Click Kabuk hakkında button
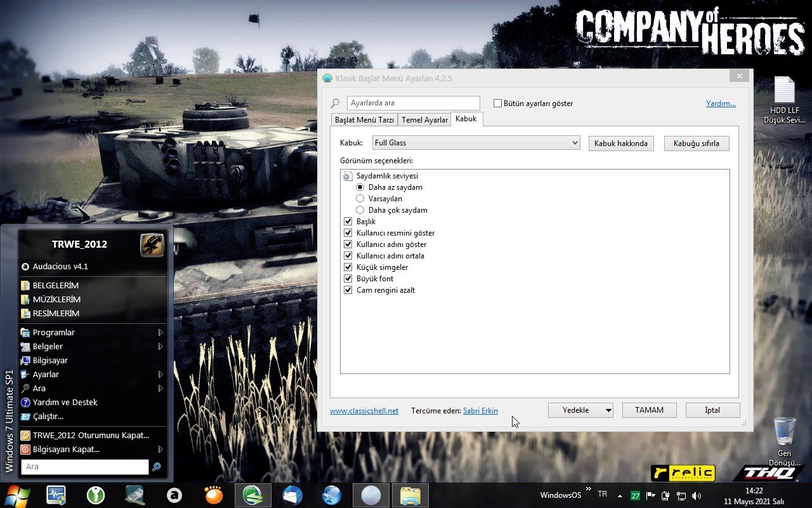812x508 pixels. tap(621, 143)
